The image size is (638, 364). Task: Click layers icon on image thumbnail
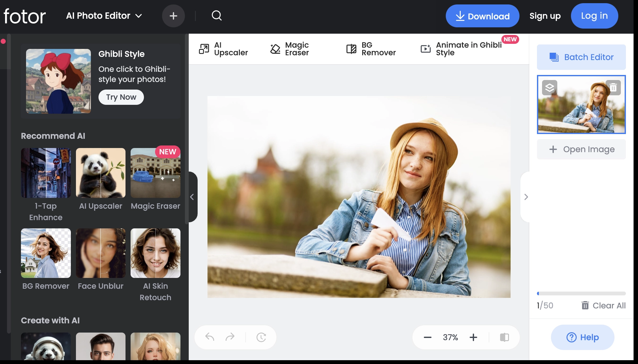pyautogui.click(x=550, y=87)
